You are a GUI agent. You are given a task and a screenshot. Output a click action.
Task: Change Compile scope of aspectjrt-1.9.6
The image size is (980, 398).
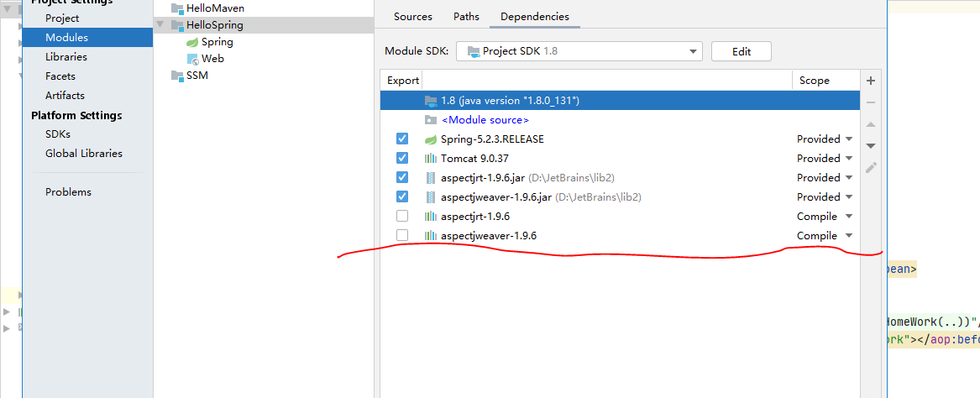825,217
